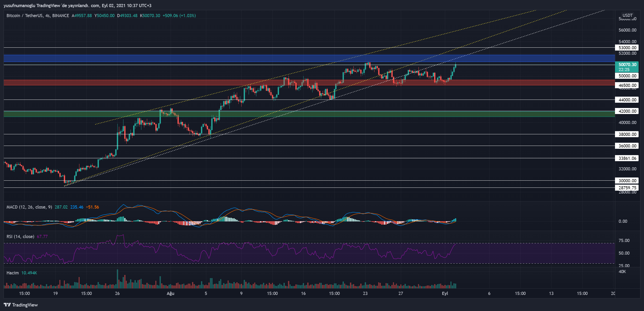Click the Bitcoin / TetherUS symbol title
The width and height of the screenshot is (644, 311).
pyautogui.click(x=25, y=16)
